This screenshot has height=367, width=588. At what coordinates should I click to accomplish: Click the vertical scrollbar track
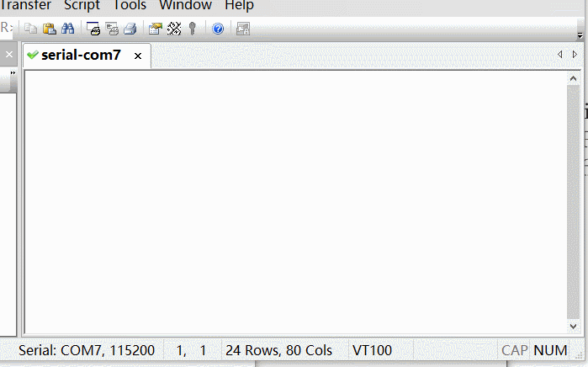(573, 203)
